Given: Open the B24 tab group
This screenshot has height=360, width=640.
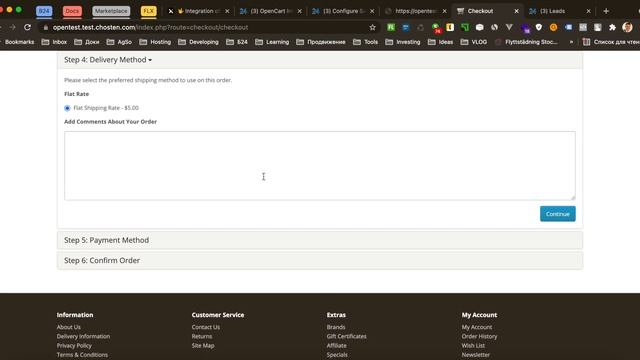Looking at the screenshot, I should coord(44,11).
